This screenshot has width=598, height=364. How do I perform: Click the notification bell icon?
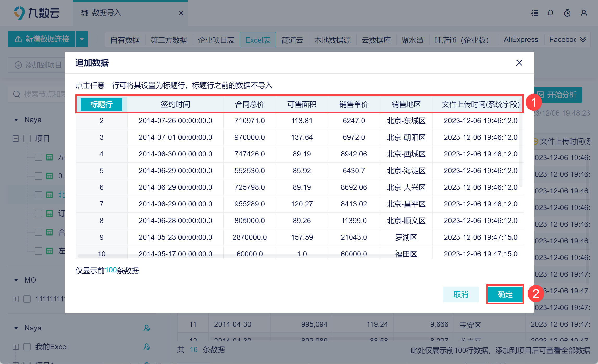pyautogui.click(x=550, y=13)
